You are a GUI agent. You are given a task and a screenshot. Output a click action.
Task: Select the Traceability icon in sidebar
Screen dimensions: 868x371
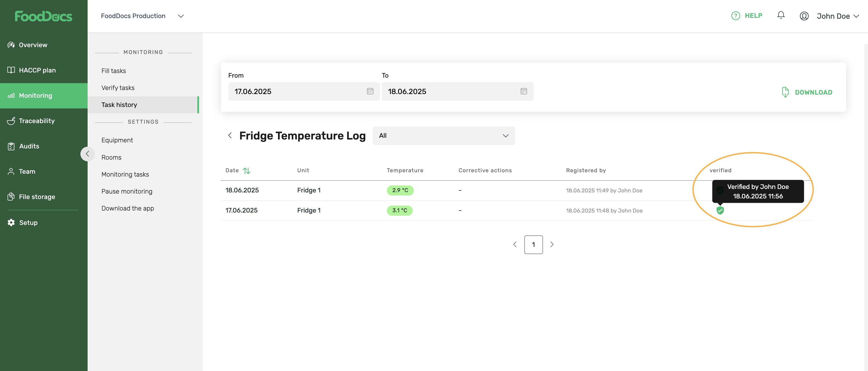pyautogui.click(x=10, y=121)
